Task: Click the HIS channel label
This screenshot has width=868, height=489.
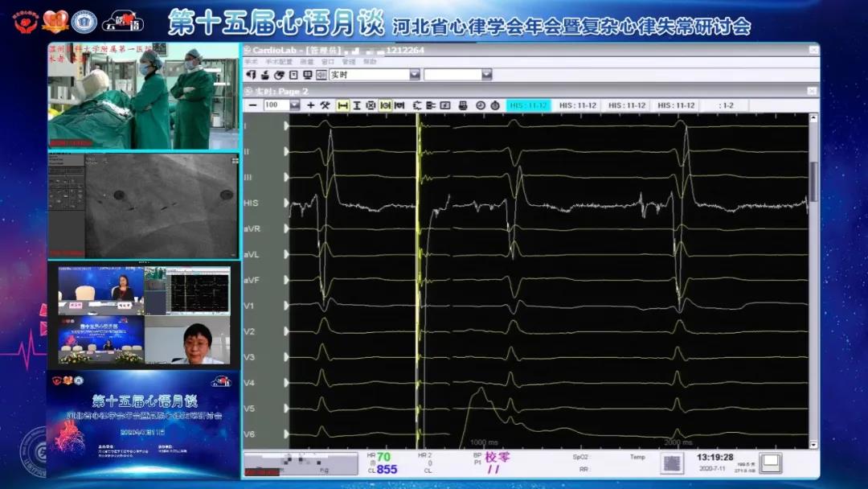Action: [251, 203]
